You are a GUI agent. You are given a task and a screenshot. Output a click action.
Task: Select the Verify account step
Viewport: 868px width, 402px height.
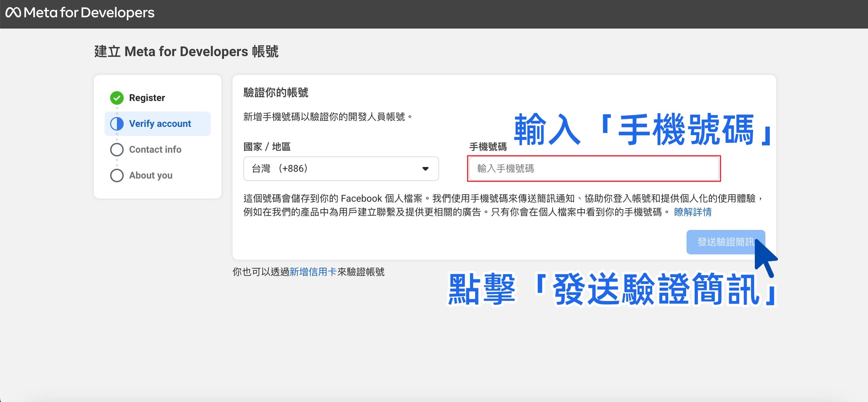158,124
